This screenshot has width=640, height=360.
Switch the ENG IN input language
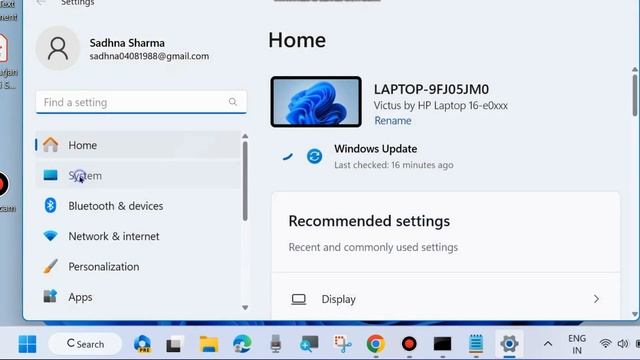coord(577,344)
